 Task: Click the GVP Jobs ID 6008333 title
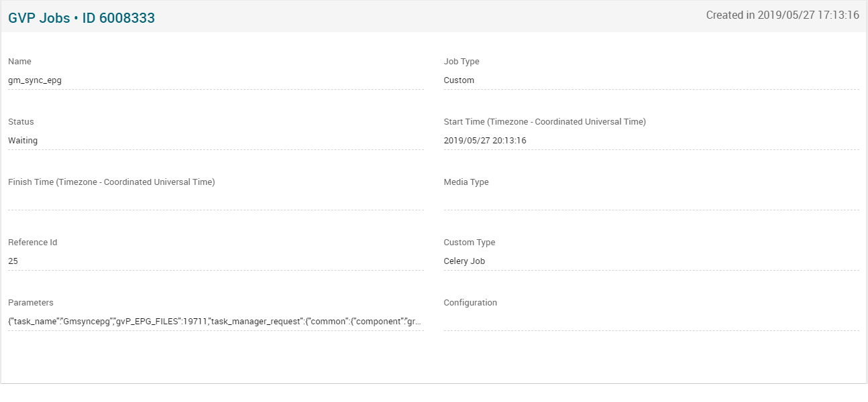81,18
